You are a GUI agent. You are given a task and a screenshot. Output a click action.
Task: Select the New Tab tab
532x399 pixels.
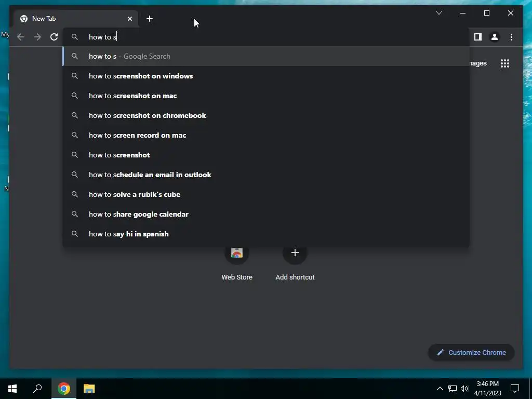(76, 19)
